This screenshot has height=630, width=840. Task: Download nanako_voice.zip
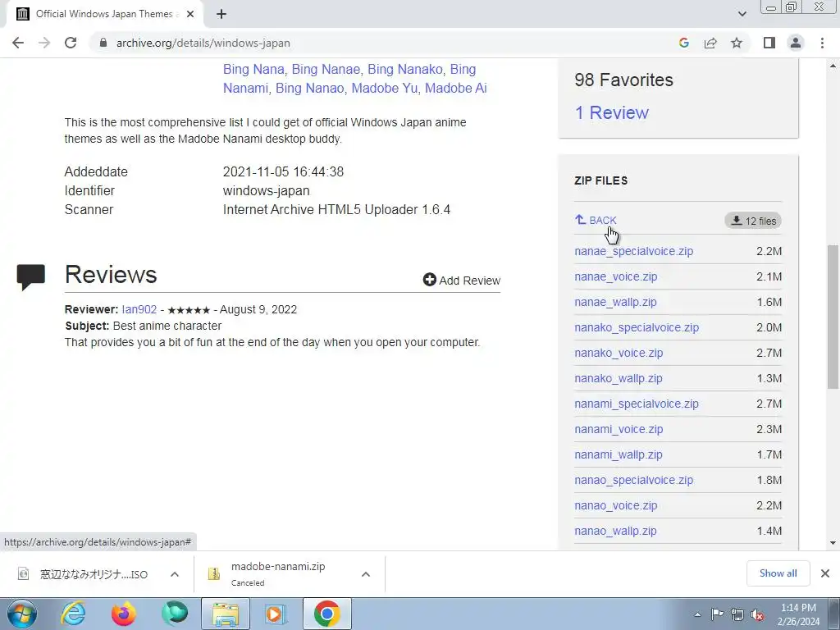(x=619, y=353)
